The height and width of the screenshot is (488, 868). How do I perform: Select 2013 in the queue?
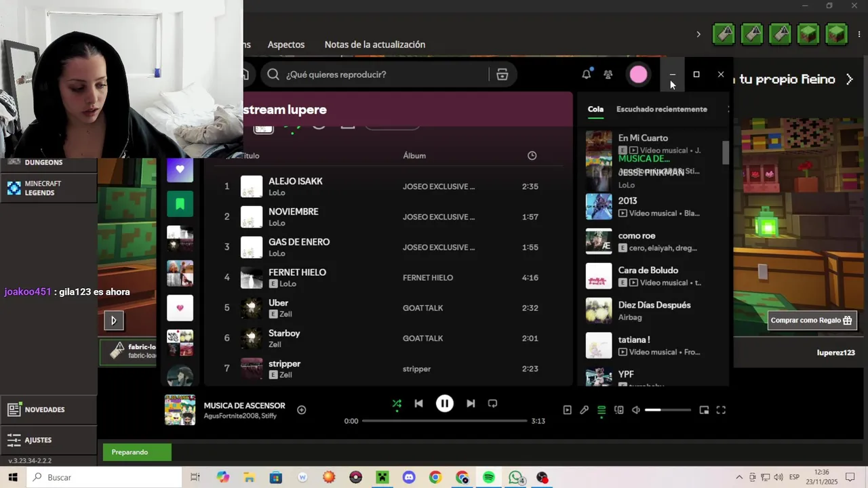pos(652,207)
